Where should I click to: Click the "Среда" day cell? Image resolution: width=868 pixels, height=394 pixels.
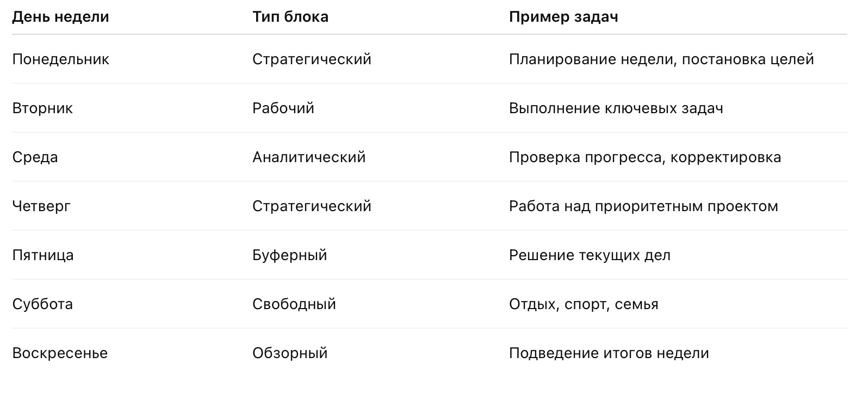[x=35, y=157]
